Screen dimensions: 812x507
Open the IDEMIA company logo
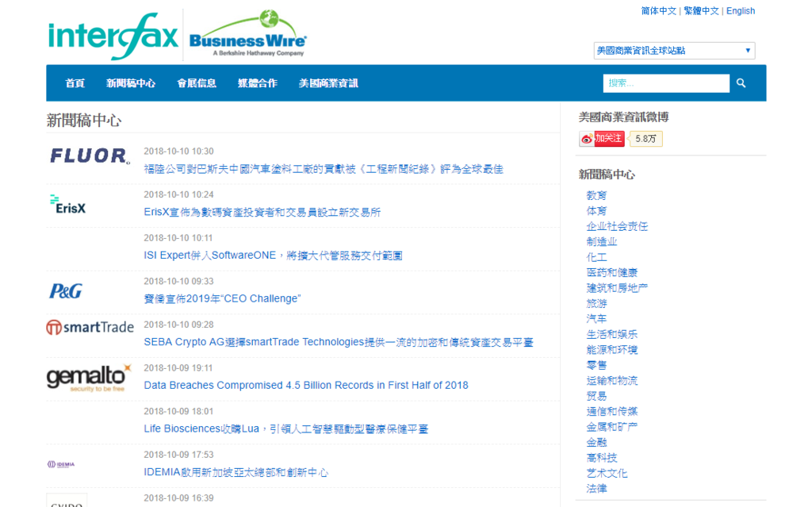pyautogui.click(x=61, y=464)
